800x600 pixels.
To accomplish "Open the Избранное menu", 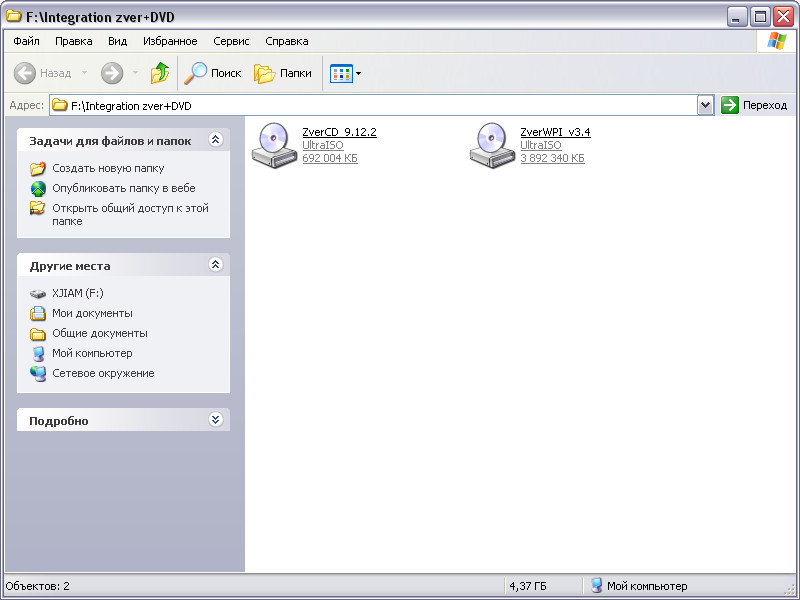I will (x=170, y=41).
